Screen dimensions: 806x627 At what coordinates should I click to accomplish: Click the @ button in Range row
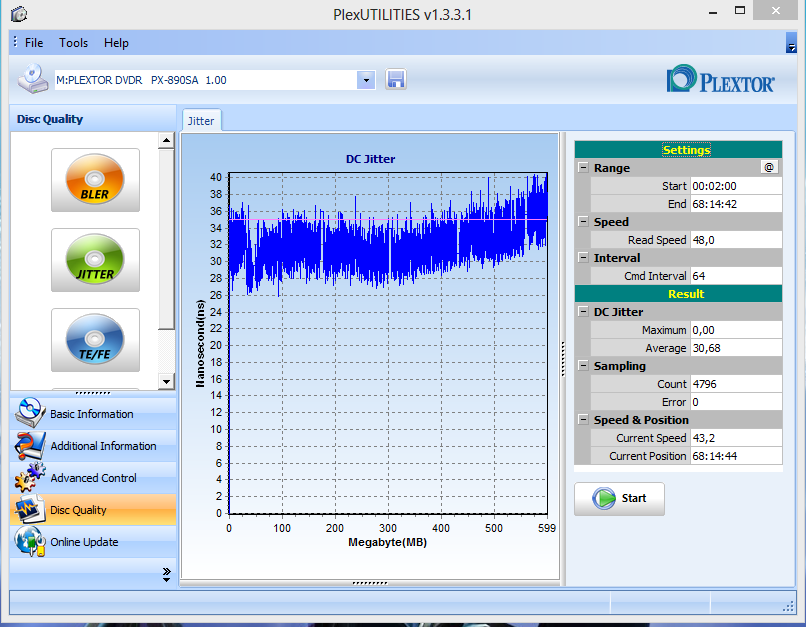(769, 168)
